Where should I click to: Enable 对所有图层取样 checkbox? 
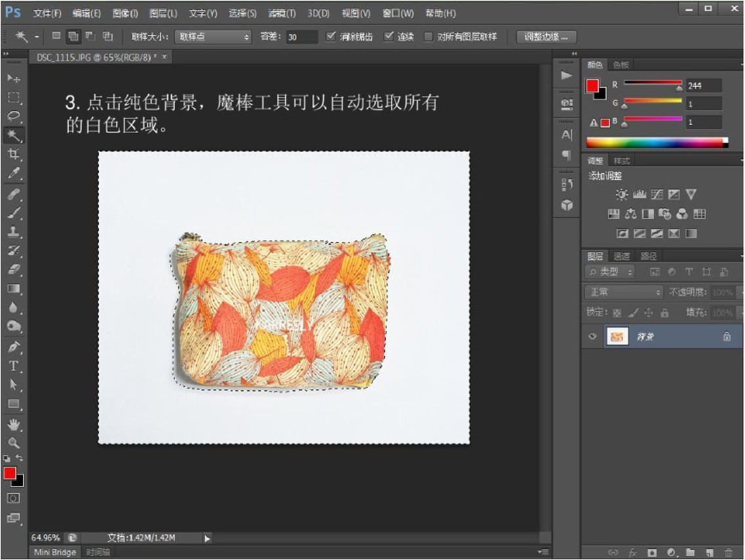tap(428, 37)
